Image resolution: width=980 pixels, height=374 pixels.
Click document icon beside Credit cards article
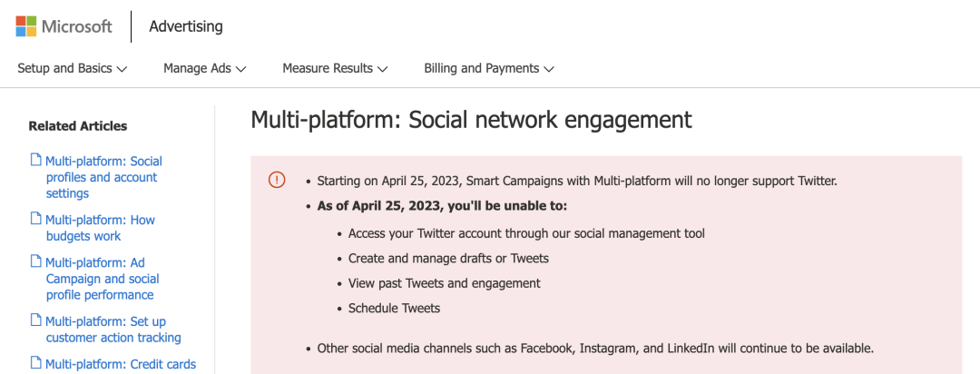(x=36, y=363)
